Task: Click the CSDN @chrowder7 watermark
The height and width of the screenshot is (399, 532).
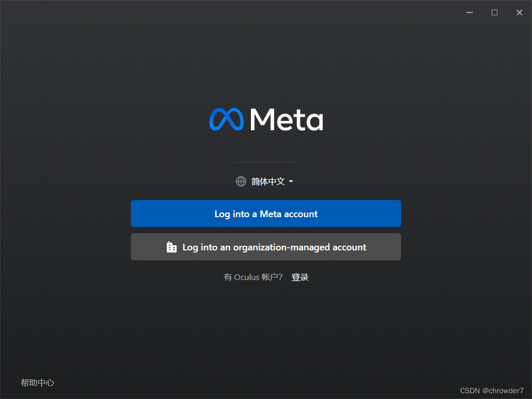Action: coord(492,391)
